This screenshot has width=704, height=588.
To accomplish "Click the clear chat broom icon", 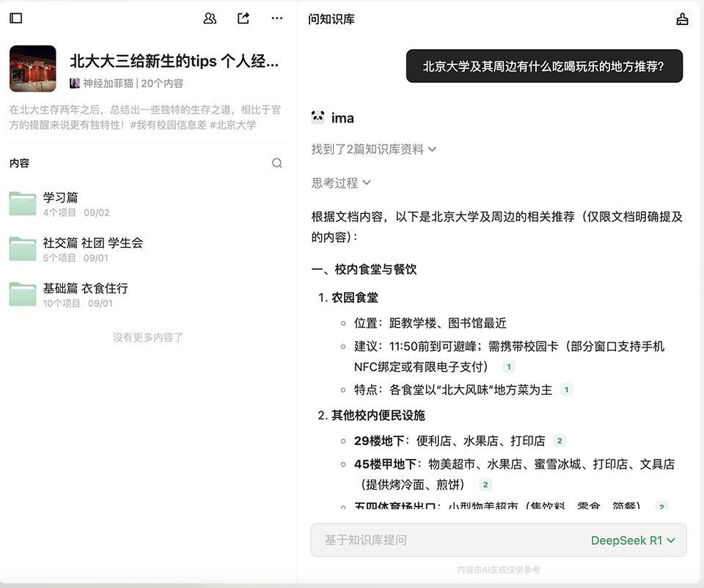I will coord(682,19).
